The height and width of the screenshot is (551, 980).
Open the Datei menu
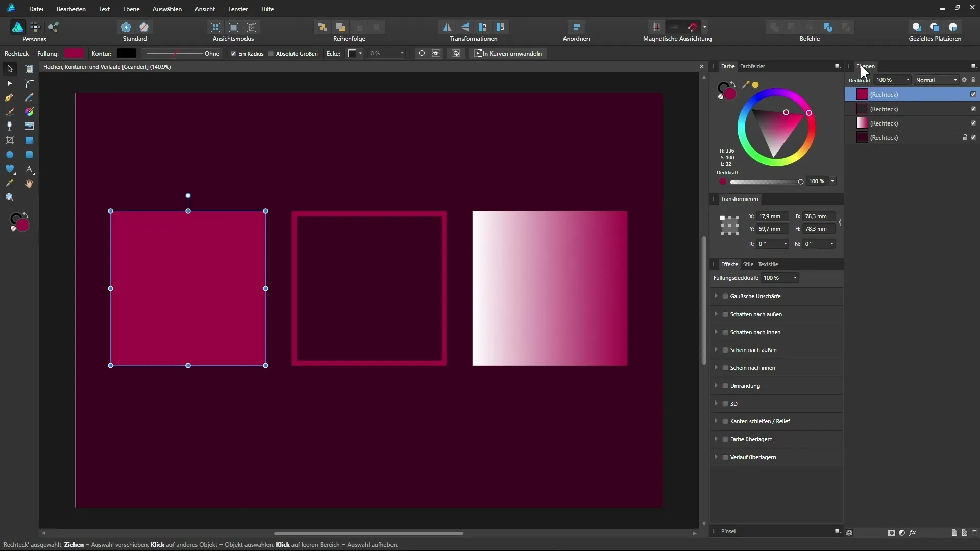pyautogui.click(x=36, y=9)
